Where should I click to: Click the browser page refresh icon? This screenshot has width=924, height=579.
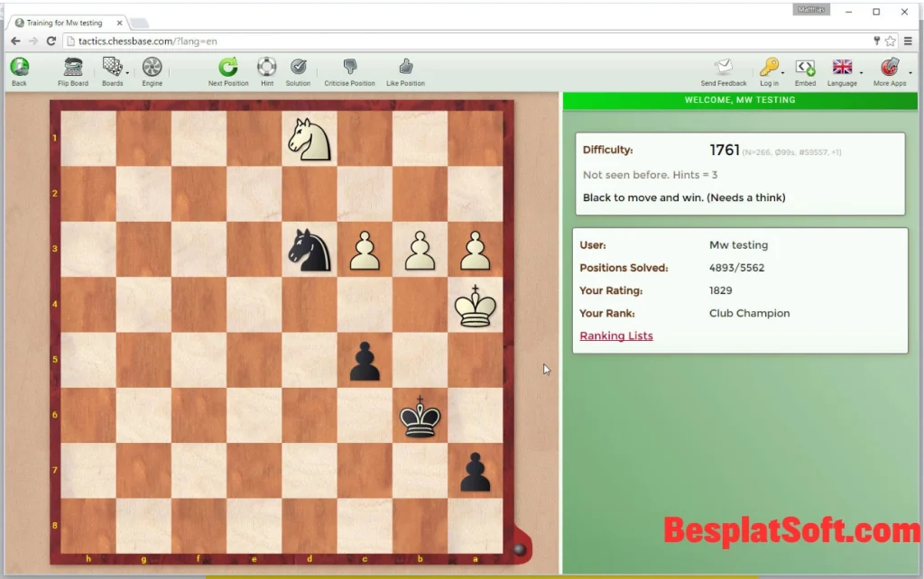point(51,41)
